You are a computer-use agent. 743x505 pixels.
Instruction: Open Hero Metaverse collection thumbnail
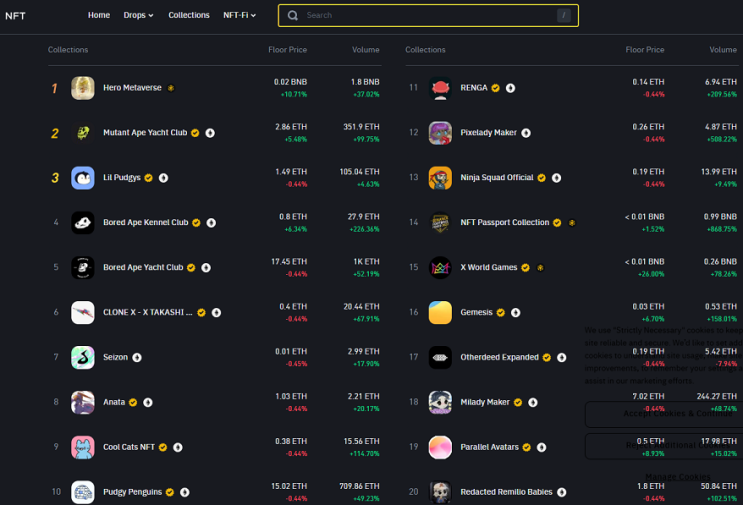click(82, 88)
